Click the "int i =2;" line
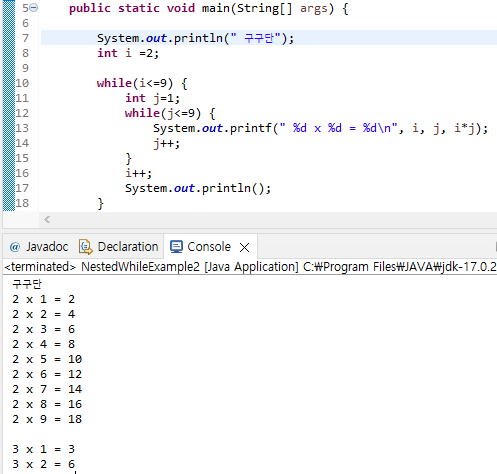 128,53
